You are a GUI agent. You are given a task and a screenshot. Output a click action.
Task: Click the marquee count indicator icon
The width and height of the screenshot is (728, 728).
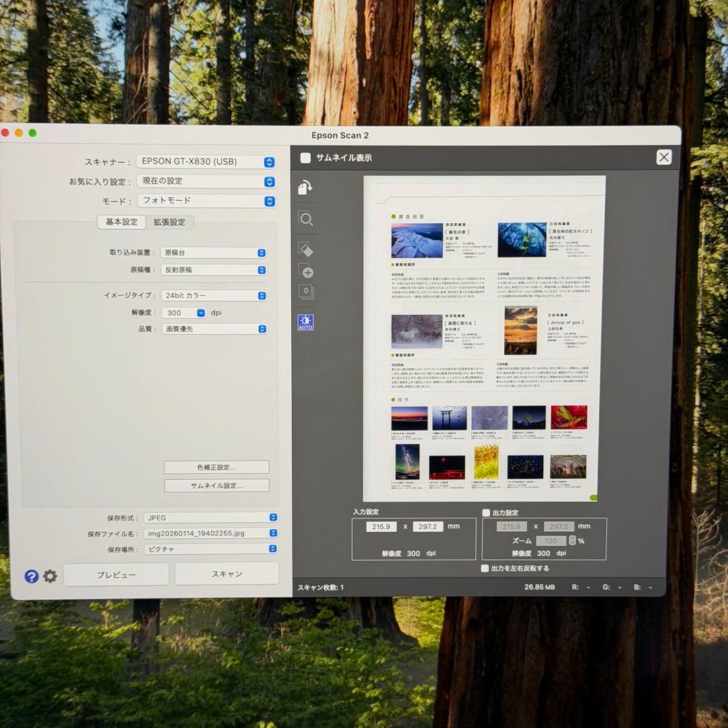[306, 291]
